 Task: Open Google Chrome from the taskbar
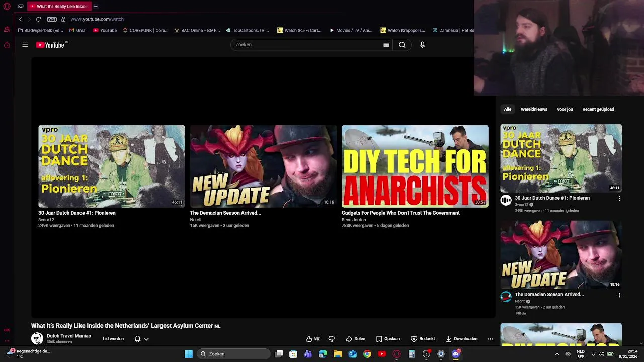click(x=367, y=354)
